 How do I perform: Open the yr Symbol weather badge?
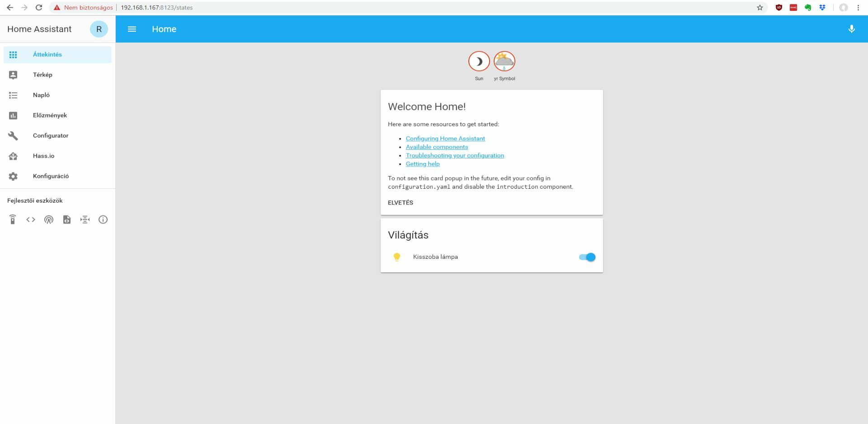point(505,62)
